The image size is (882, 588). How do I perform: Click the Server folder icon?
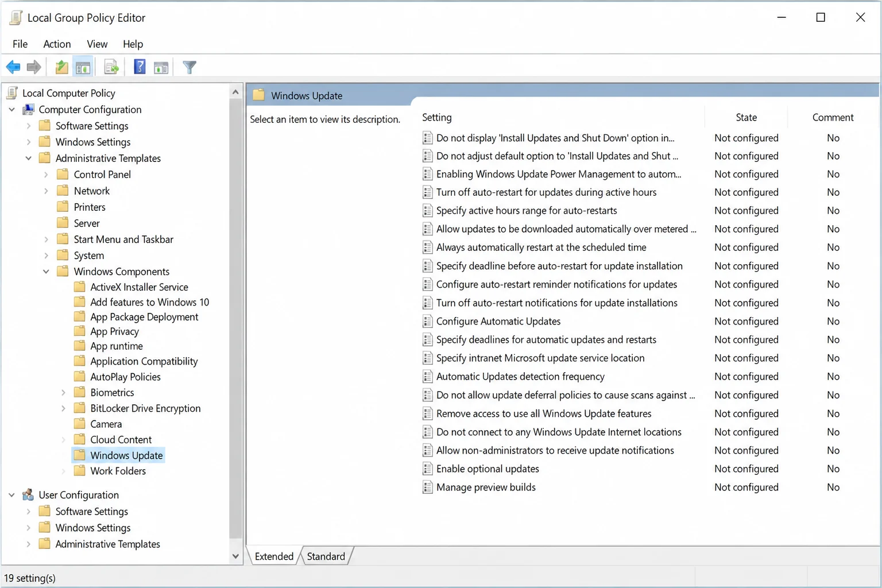click(x=63, y=223)
